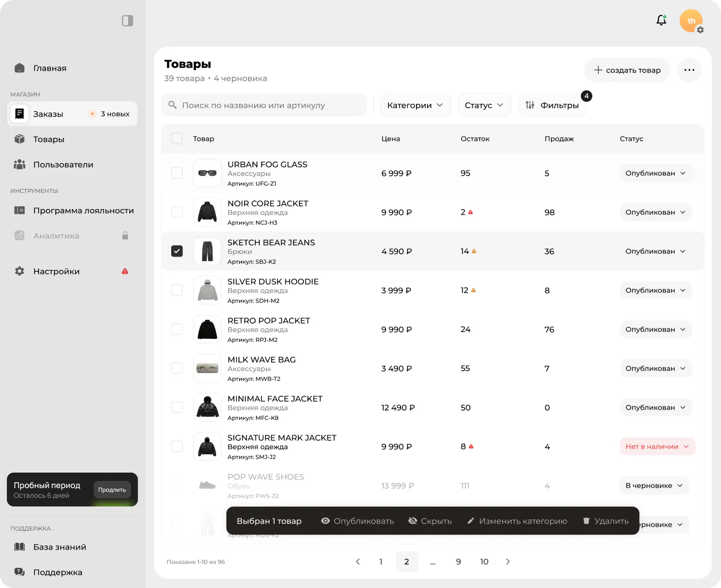Viewport: 721px width, 588px height.
Task: Go to next page arrow
Action: tap(508, 562)
